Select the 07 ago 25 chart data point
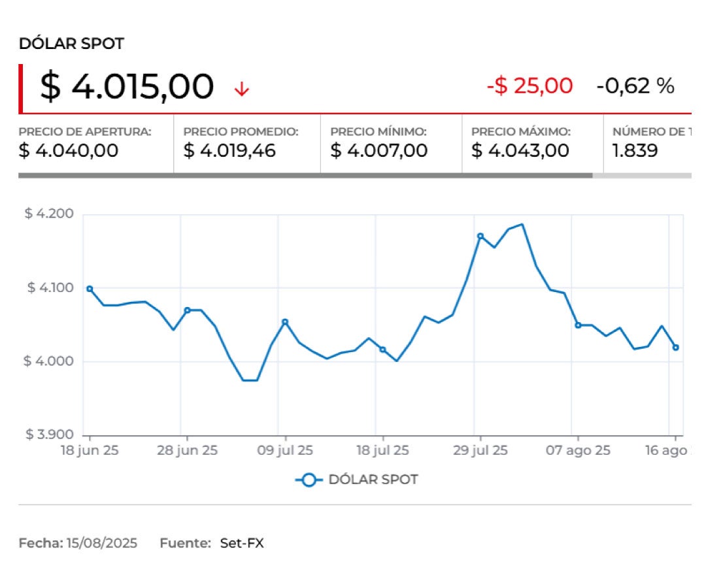706x588 pixels. [x=578, y=325]
